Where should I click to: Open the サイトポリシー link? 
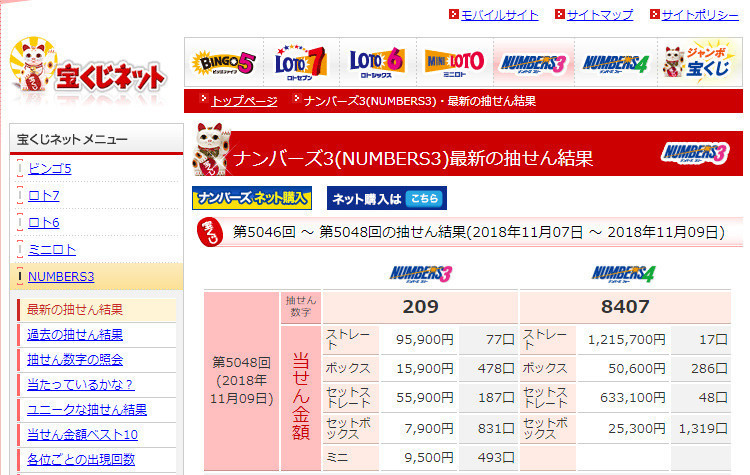(x=700, y=15)
